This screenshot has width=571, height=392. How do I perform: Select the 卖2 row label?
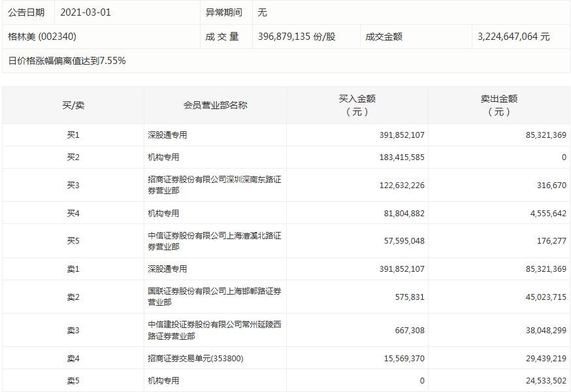[73, 297]
